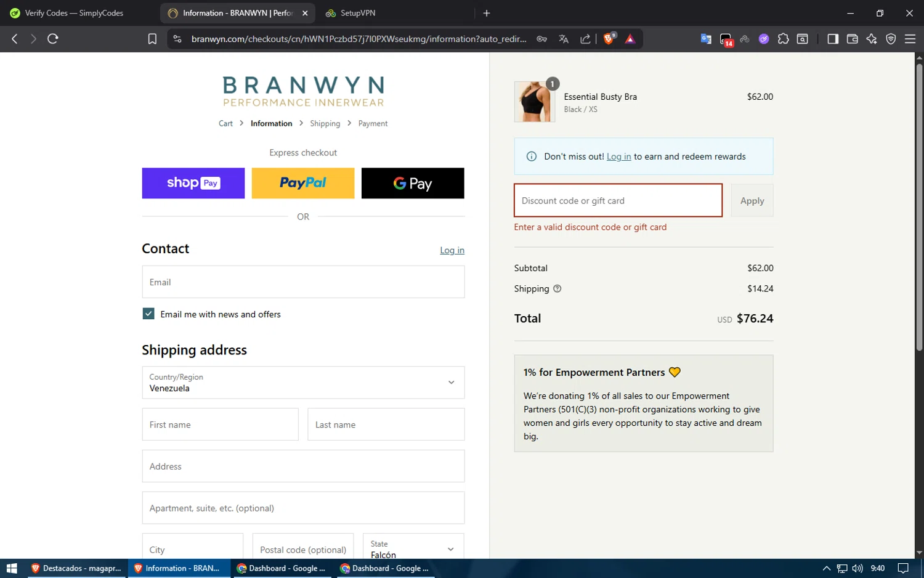
Task: Select the Information breadcrumb step
Action: click(271, 123)
